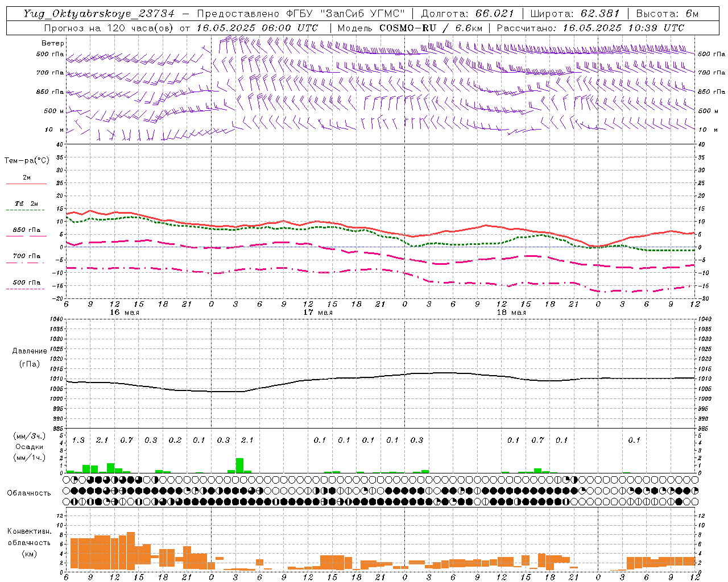Click the (мм/1ч.) unit label

pos(29,458)
